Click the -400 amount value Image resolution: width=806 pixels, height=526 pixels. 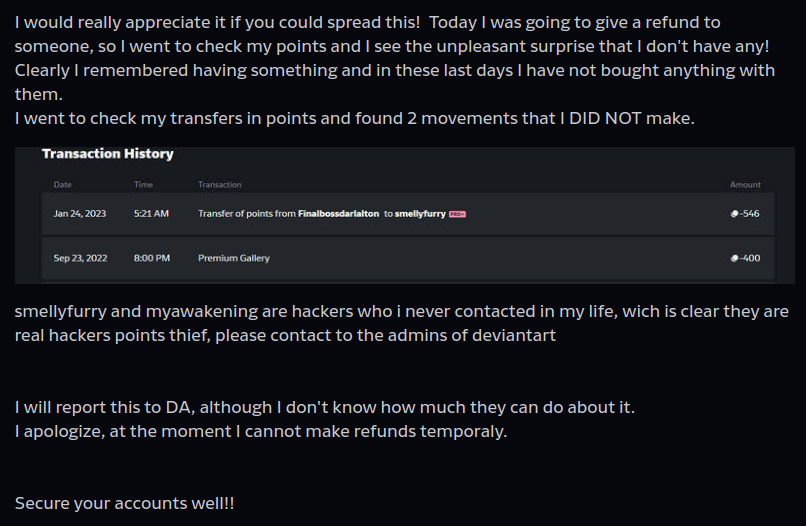click(750, 258)
